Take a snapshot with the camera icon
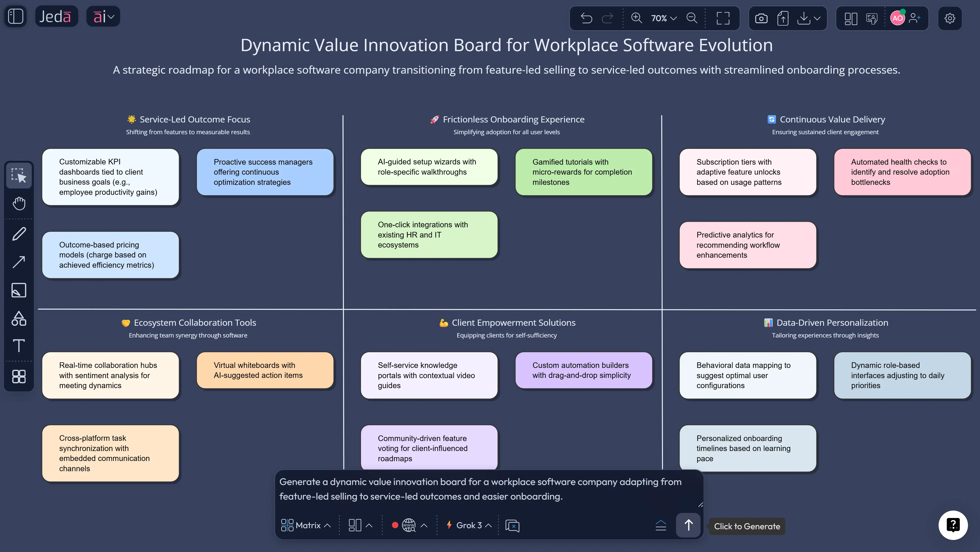The height and width of the screenshot is (552, 980). pos(762,18)
